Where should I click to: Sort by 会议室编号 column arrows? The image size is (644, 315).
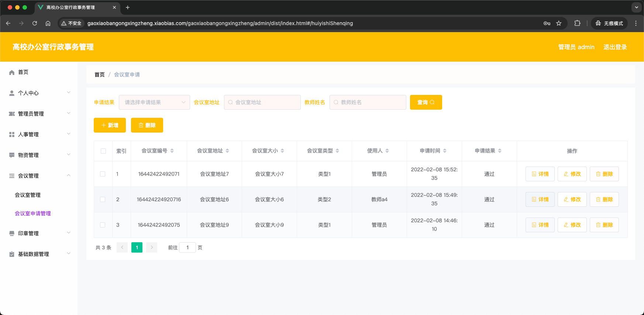[x=172, y=151]
